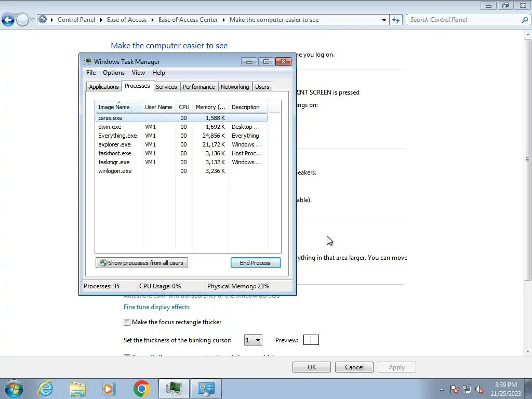Switch to the Services tab

pyautogui.click(x=166, y=87)
